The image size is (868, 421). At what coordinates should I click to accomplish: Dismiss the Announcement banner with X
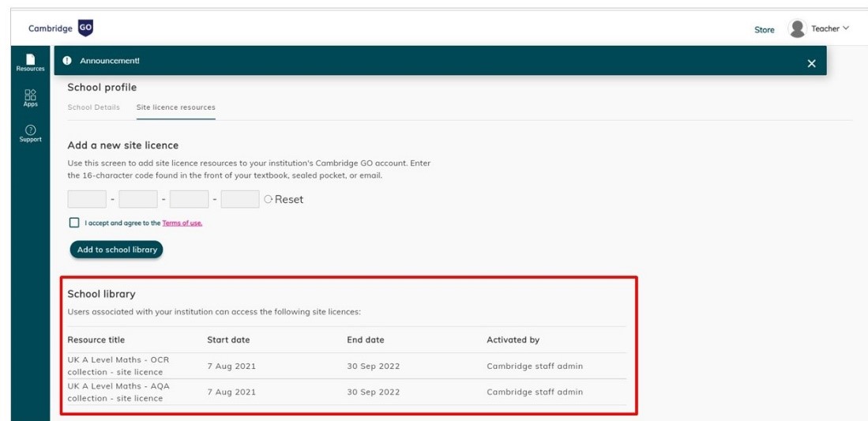(x=812, y=64)
